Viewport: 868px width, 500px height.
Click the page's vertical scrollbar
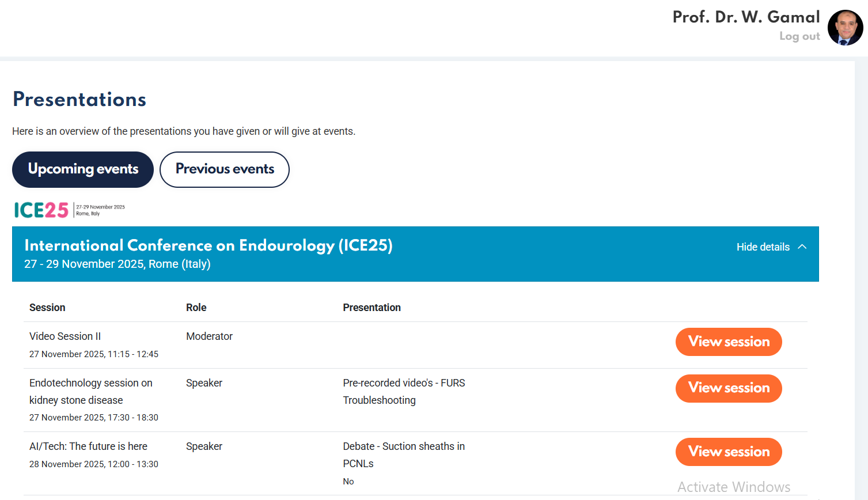(861, 276)
